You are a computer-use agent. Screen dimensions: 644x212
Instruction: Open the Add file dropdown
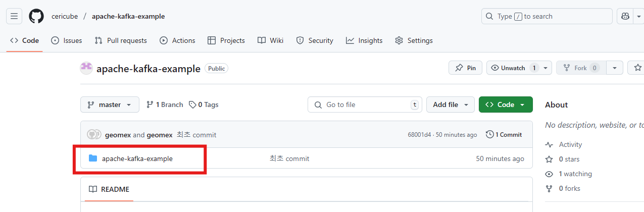(x=451, y=104)
